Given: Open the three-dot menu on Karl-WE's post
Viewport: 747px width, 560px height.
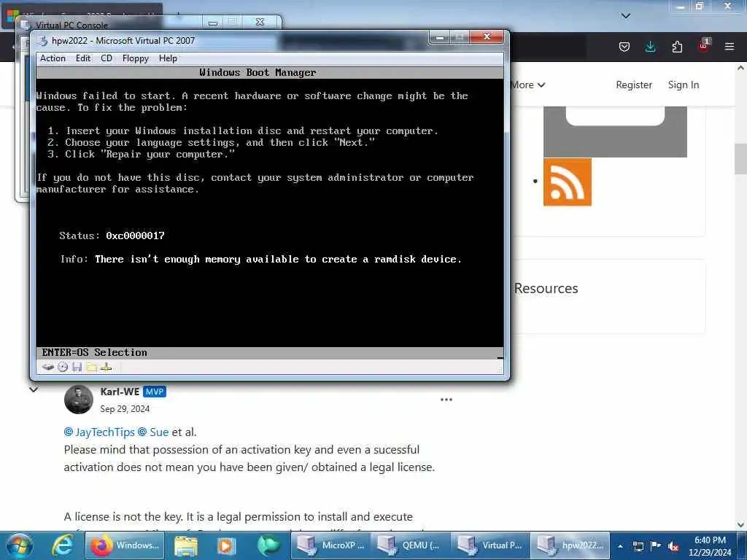Looking at the screenshot, I should pos(446,400).
